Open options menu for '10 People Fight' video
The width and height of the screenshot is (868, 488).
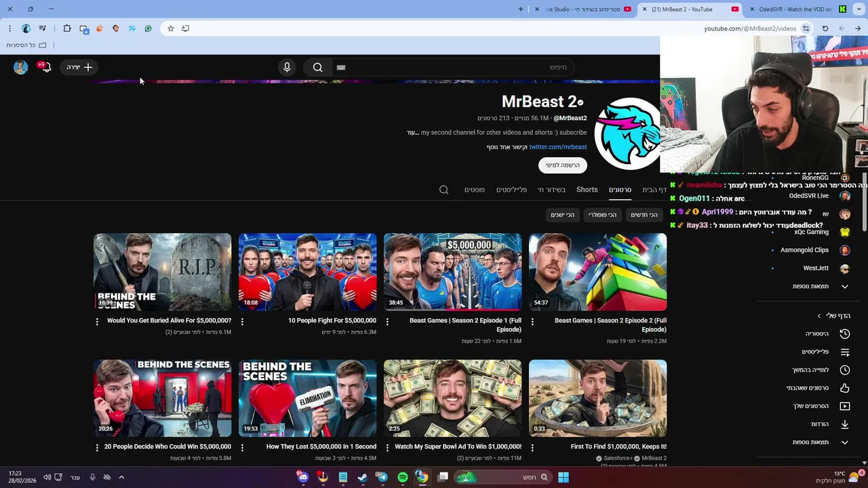242,321
